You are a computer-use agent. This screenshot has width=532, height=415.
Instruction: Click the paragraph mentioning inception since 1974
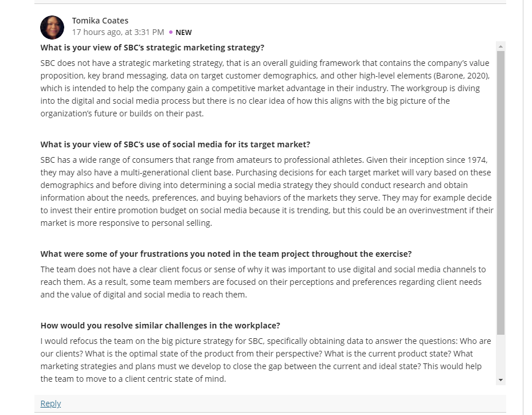(x=267, y=191)
